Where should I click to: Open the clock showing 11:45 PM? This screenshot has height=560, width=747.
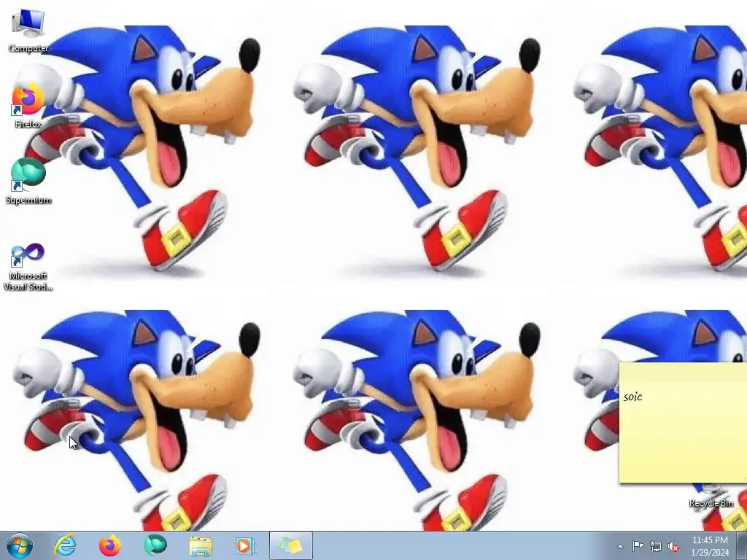[x=710, y=546]
